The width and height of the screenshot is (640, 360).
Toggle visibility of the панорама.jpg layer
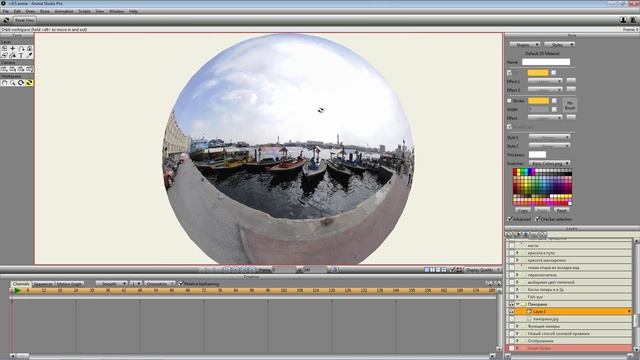pos(511,319)
